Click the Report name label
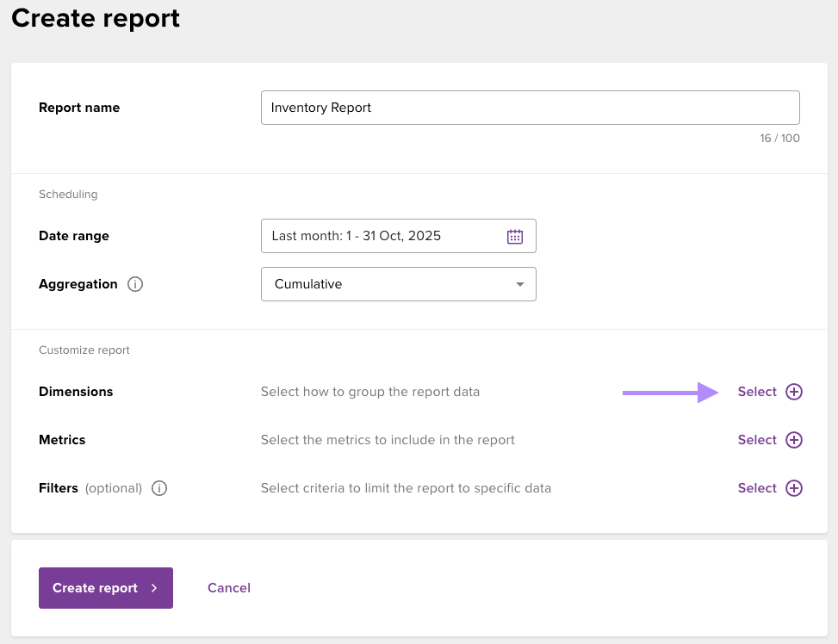Screen dimensions: 838x644 point(79,108)
